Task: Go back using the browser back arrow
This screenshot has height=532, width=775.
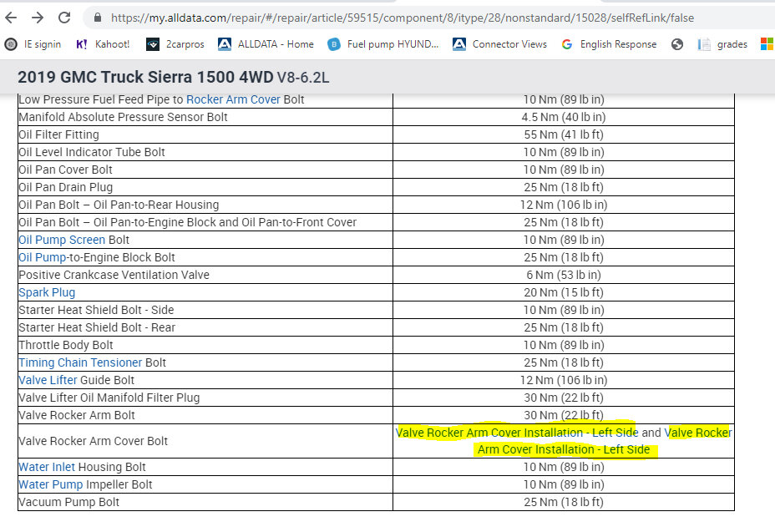Action: coord(11,18)
